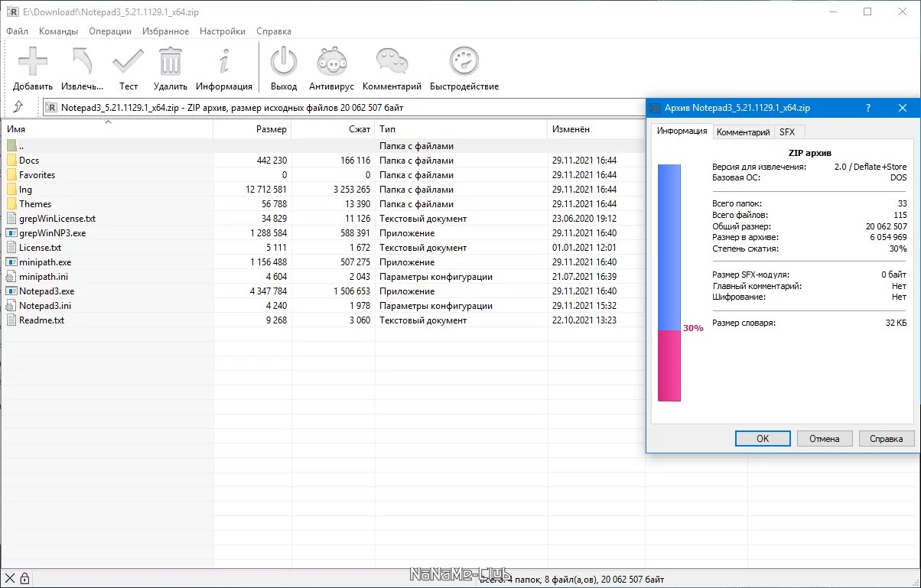
Task: Sort by the Сжат column header
Action: 334,129
